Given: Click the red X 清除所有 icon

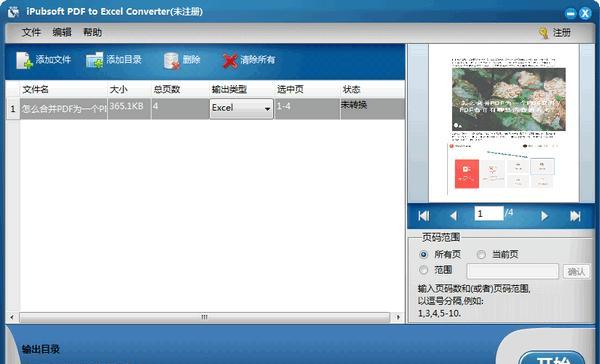Looking at the screenshot, I should click(x=230, y=60).
